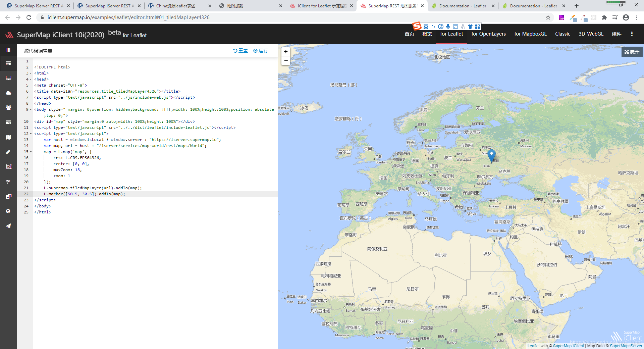This screenshot has height=349, width=644.
Task: Open the red eyedropper extension
Action: tap(584, 17)
